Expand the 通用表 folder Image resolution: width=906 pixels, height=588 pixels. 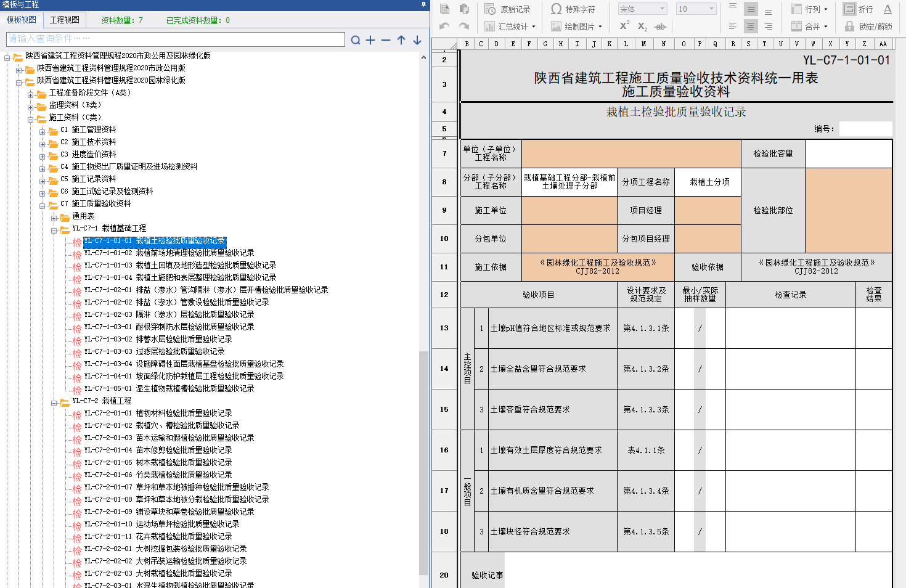[54, 218]
